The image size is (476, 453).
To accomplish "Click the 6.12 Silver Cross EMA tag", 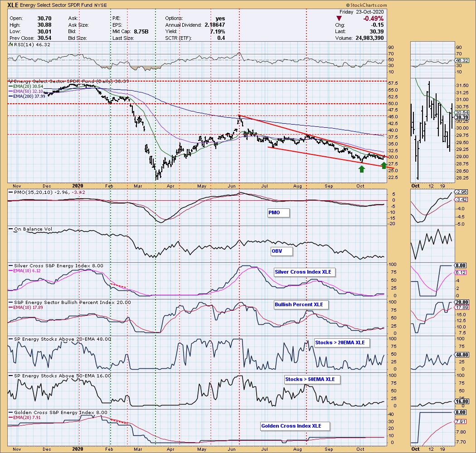I will (x=461, y=272).
